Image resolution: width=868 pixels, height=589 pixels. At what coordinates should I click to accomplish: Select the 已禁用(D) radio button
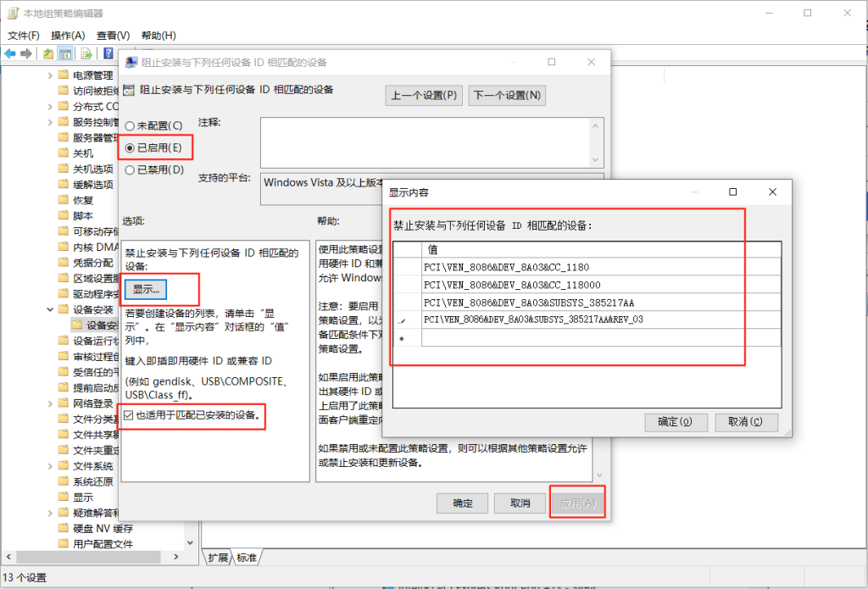point(130,169)
